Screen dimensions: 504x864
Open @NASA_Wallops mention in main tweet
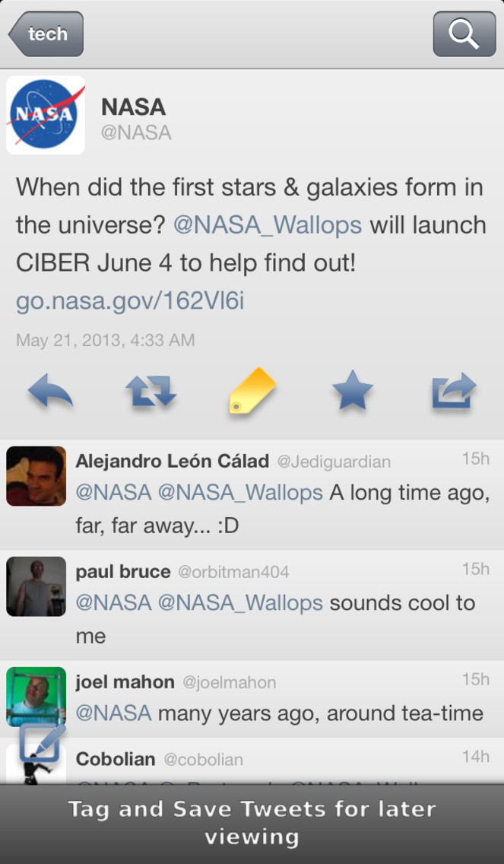click(268, 225)
